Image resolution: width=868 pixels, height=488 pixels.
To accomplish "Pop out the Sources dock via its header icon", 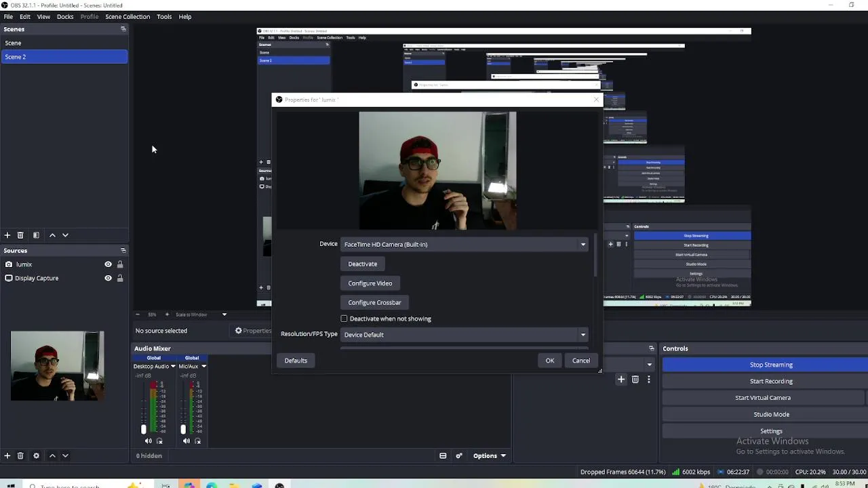I will 123,251.
